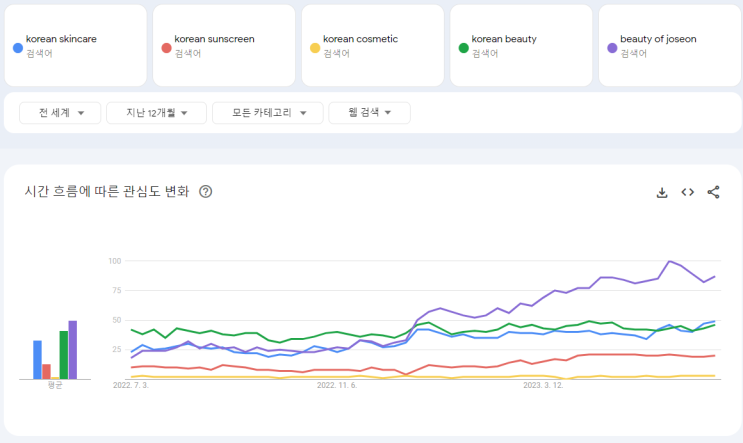Viewport: 743px width, 443px height.
Task: Share the interest over time chart
Action: pyautogui.click(x=713, y=193)
